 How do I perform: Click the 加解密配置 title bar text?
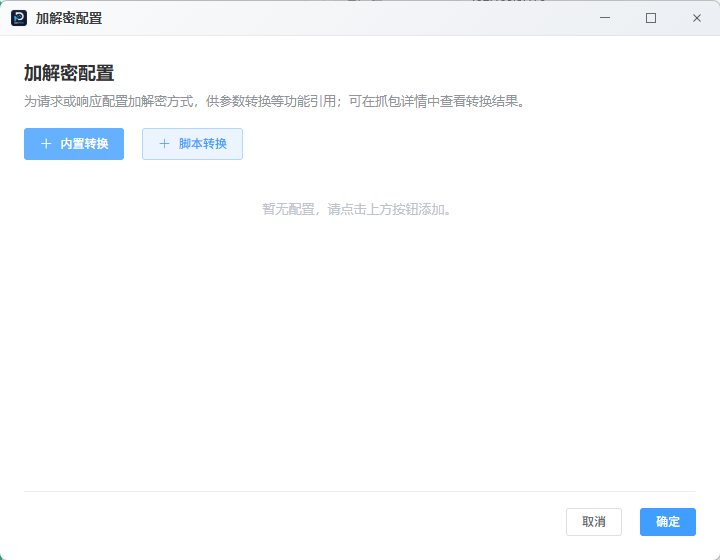(x=69, y=18)
